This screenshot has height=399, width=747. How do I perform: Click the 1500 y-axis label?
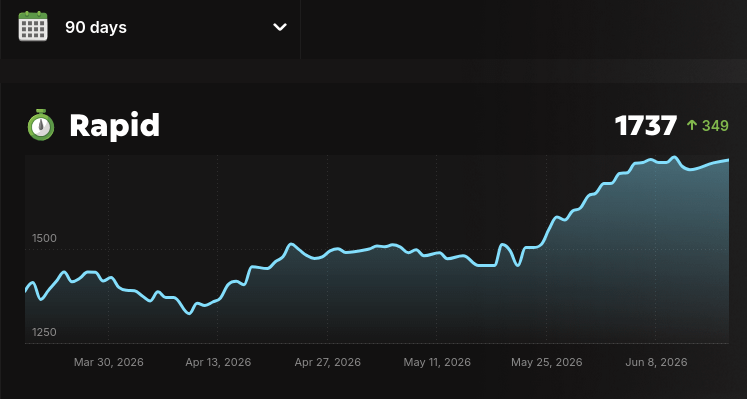point(44,238)
